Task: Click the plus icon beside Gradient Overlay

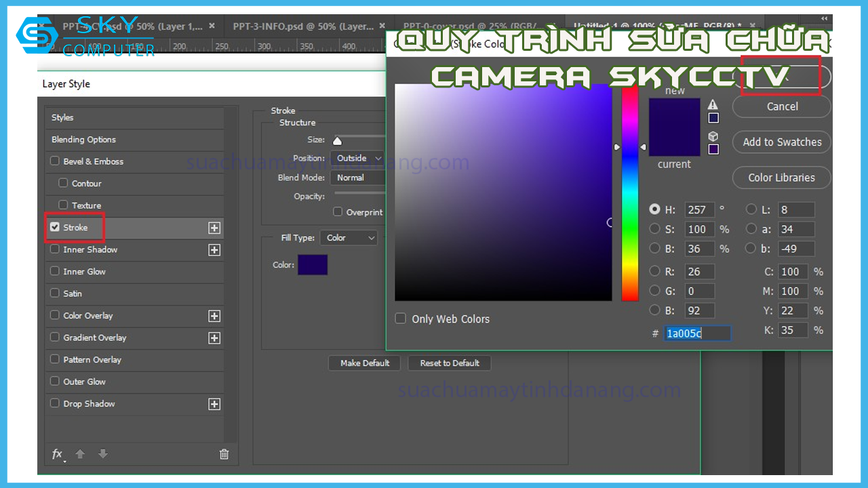Action: [214, 338]
